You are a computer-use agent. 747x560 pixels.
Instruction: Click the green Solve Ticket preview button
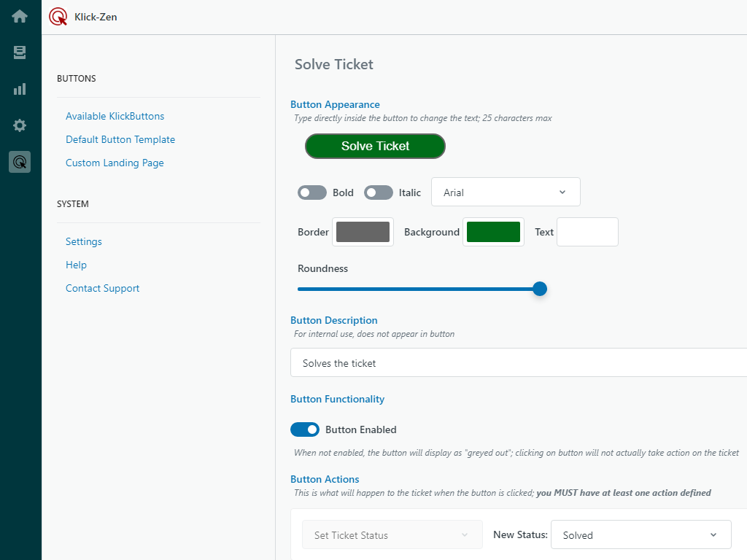pos(375,146)
